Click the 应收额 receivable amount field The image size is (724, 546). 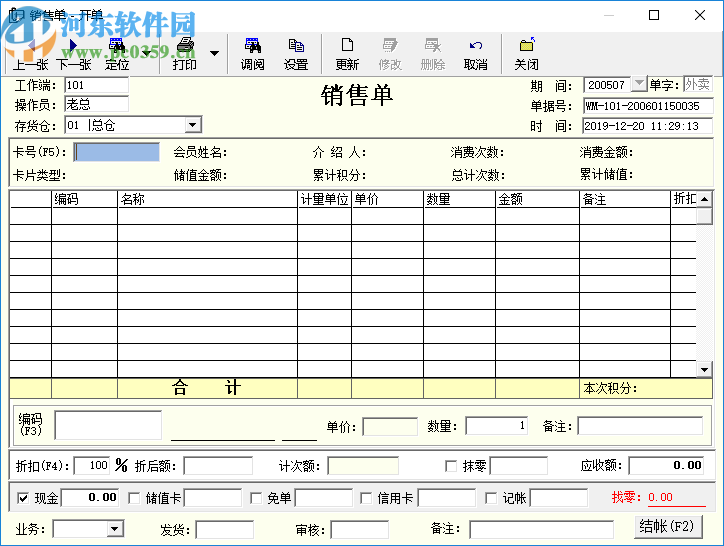pos(667,466)
